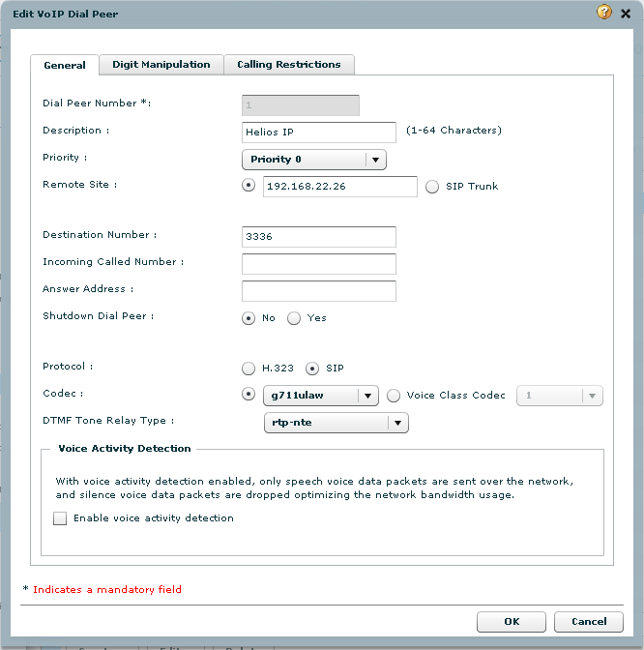Choose the SIP Trunk radio option

point(432,187)
